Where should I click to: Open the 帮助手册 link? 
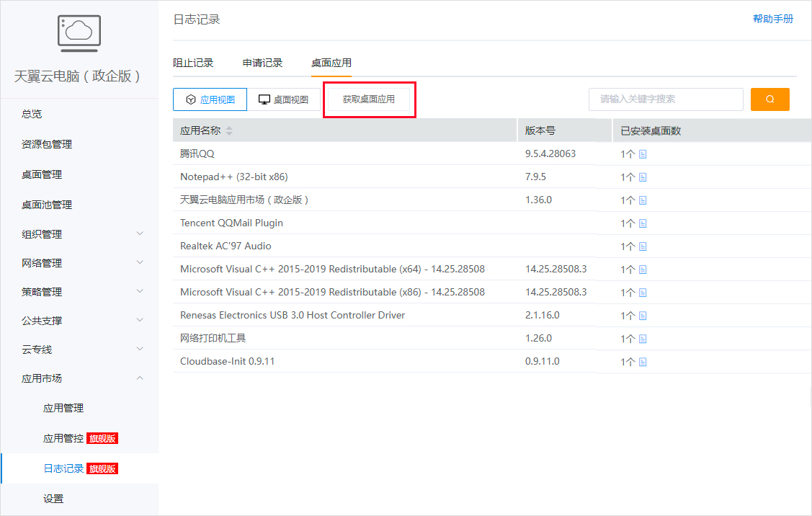pyautogui.click(x=772, y=19)
